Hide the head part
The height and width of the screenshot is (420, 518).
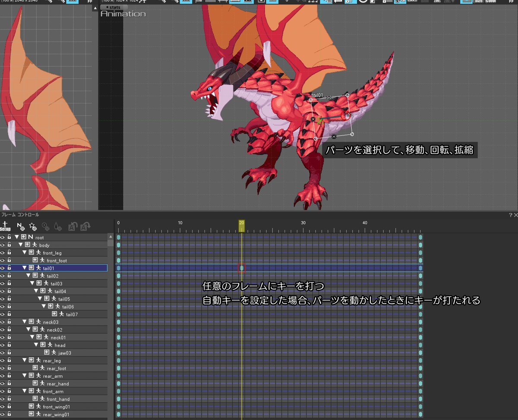point(3,345)
